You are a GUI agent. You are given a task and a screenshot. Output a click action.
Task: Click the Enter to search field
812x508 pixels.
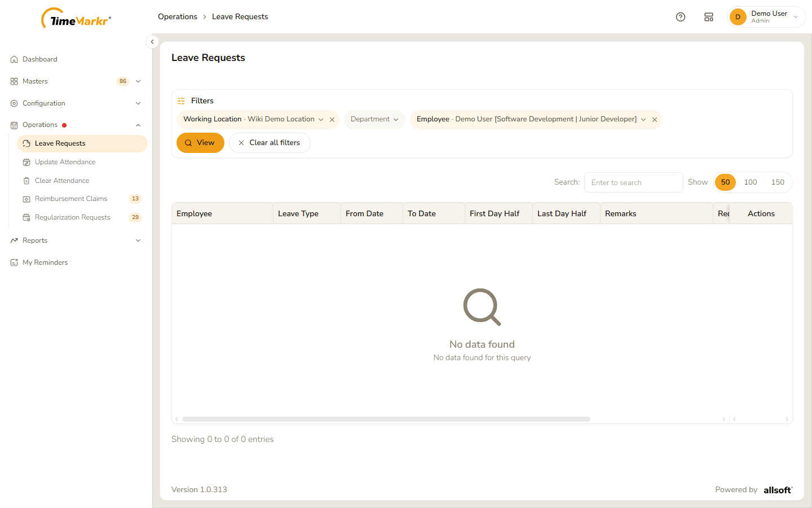pos(634,182)
